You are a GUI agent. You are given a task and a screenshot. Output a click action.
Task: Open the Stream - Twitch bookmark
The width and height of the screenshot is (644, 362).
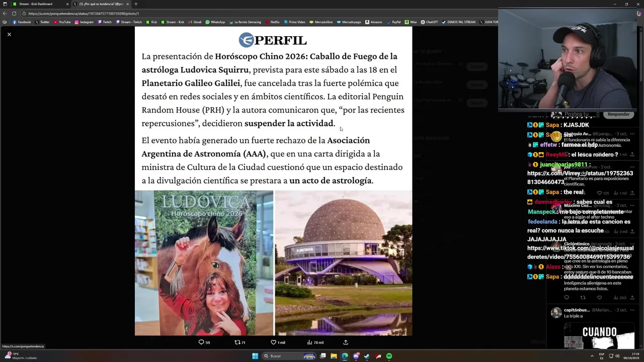129,22
